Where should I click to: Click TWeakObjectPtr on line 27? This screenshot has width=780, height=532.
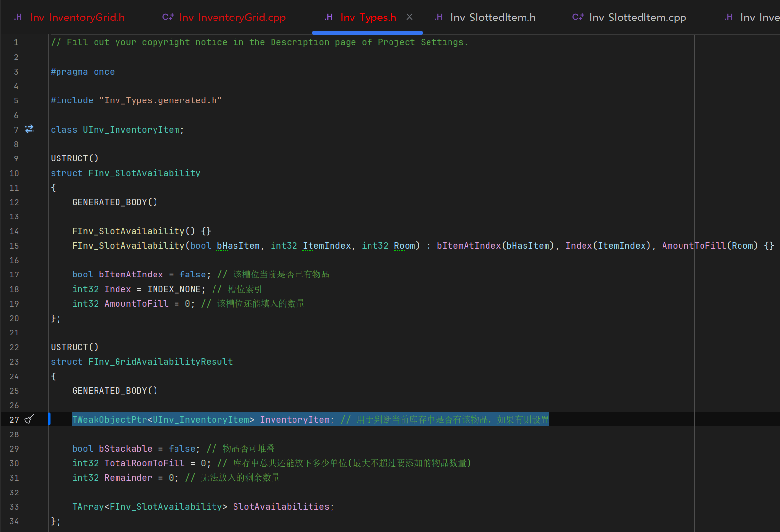[110, 420]
